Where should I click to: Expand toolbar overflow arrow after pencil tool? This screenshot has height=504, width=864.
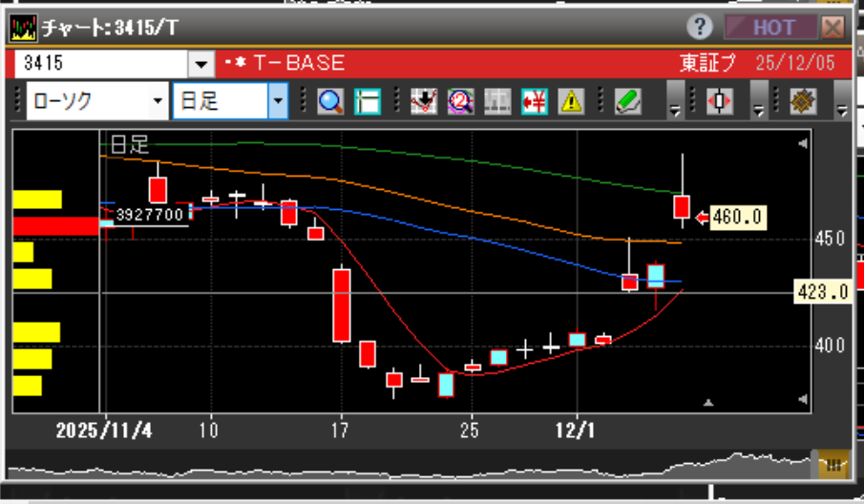tap(675, 107)
